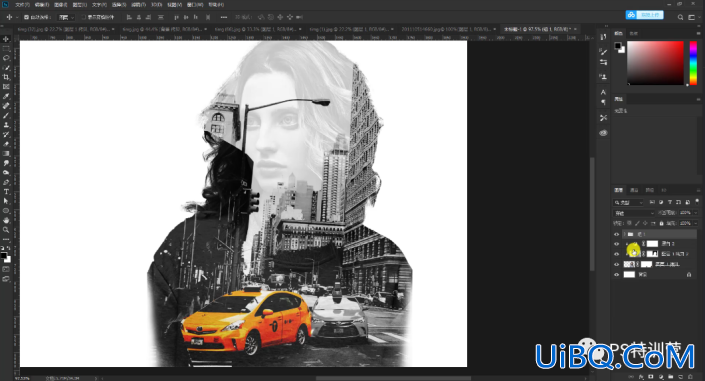Open the Edit Toolbar three-dots button
Screen dimensions: 705x381
point(6,239)
